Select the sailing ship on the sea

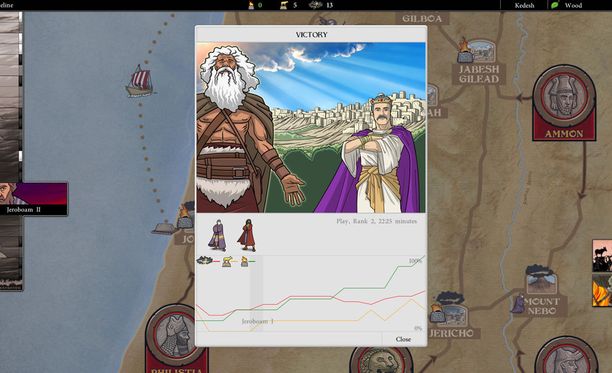139,81
